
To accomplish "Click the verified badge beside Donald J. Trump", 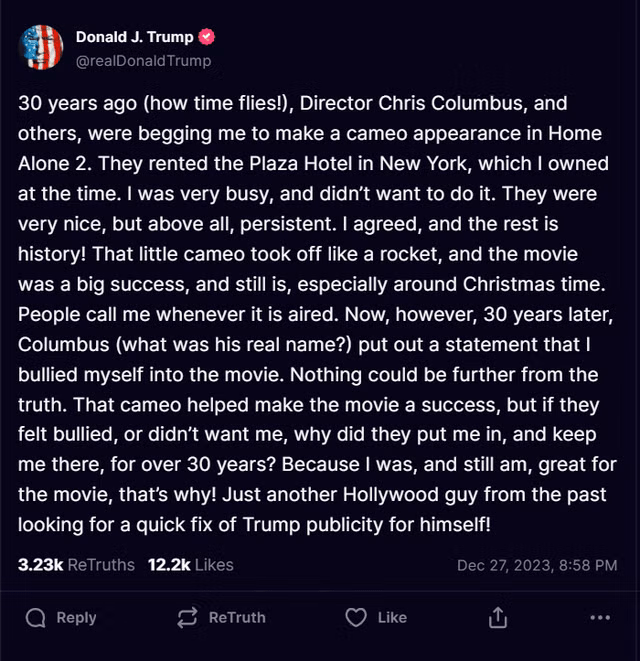I will coord(207,38).
